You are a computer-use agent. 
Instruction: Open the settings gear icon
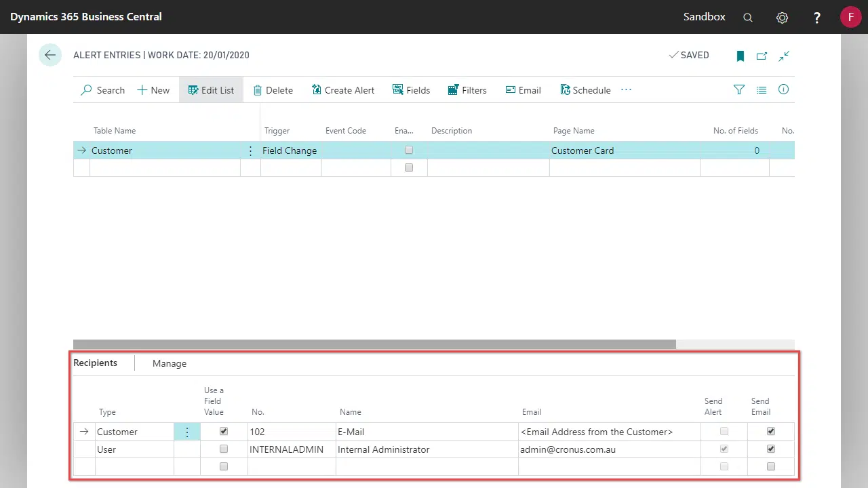pos(782,18)
